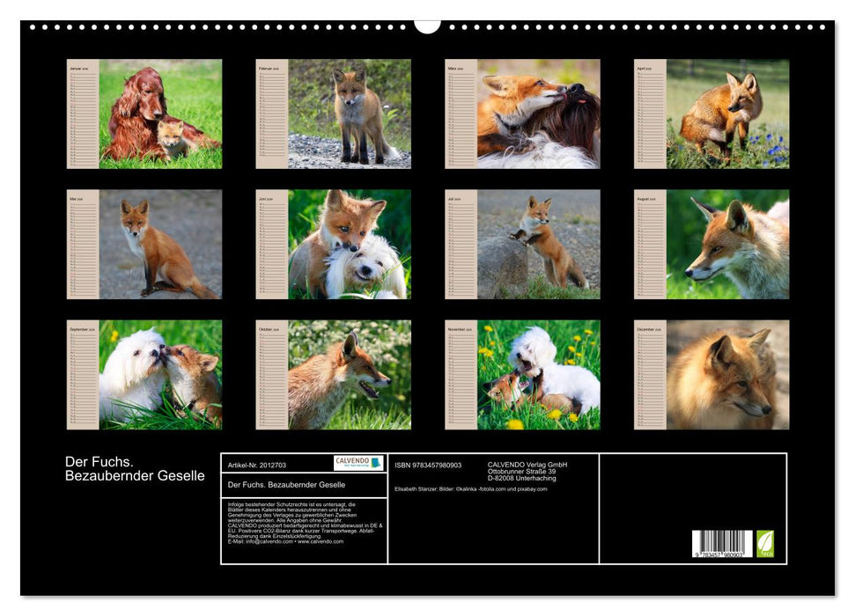Click the blue CALVENDO logo mark beside the wordmark
The width and height of the screenshot is (855, 616).
[375, 464]
